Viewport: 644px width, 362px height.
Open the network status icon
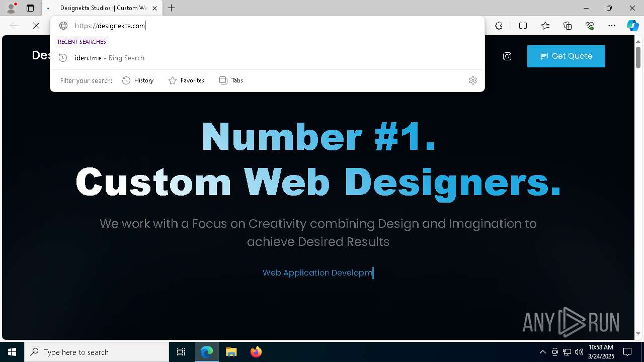pyautogui.click(x=567, y=352)
